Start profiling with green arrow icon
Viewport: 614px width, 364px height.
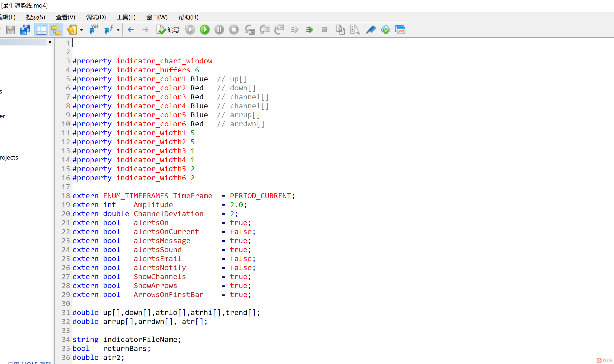click(x=309, y=30)
